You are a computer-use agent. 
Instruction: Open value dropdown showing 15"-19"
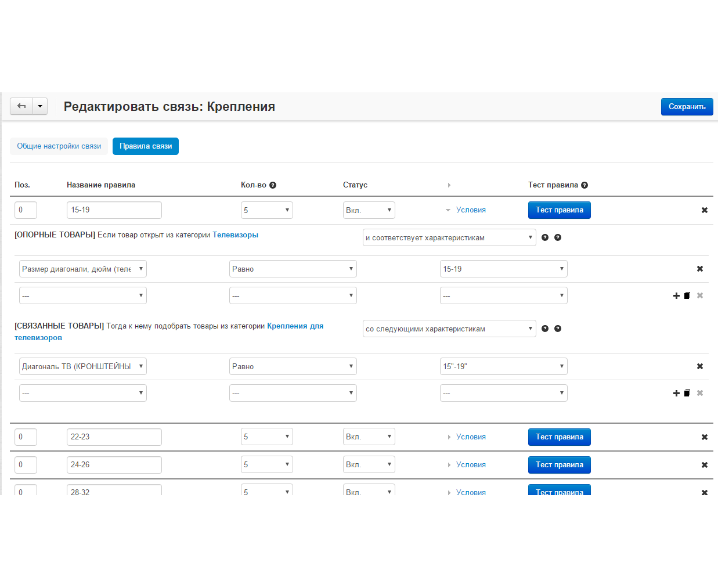(503, 366)
